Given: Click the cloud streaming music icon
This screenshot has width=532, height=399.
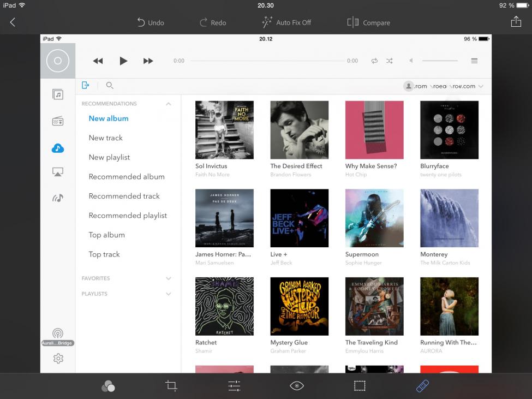Looking at the screenshot, I should tap(58, 148).
